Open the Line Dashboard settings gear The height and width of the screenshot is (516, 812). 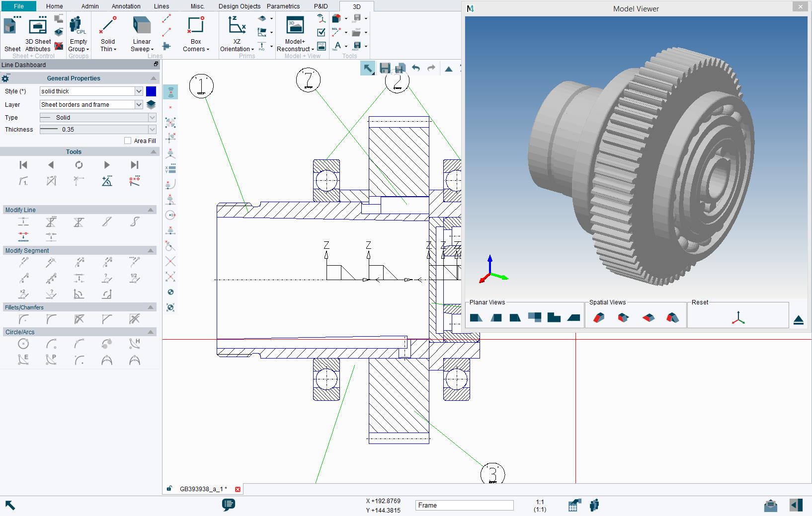pos(5,78)
